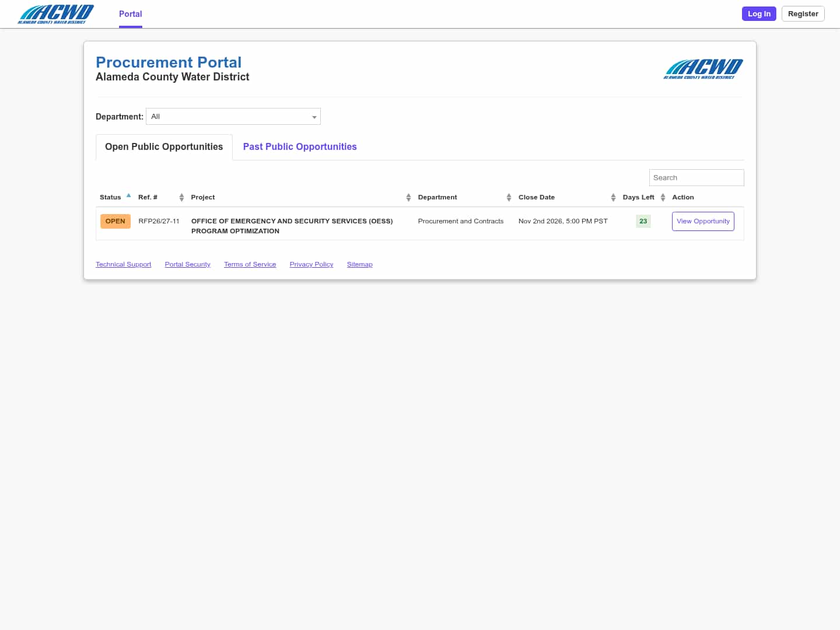
Task: Click the ACWD logo beside Procurement Portal heading
Action: (x=703, y=69)
